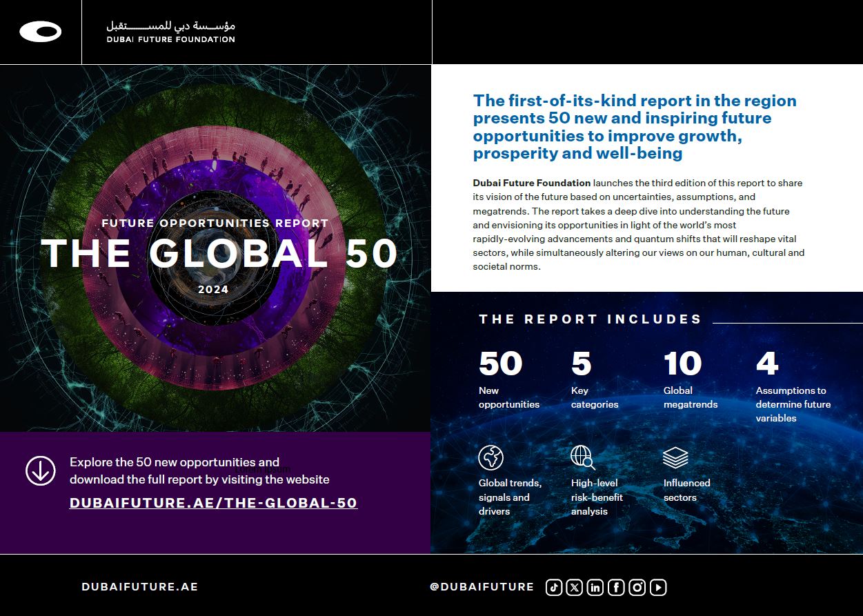Click the Instagram icon

637,587
